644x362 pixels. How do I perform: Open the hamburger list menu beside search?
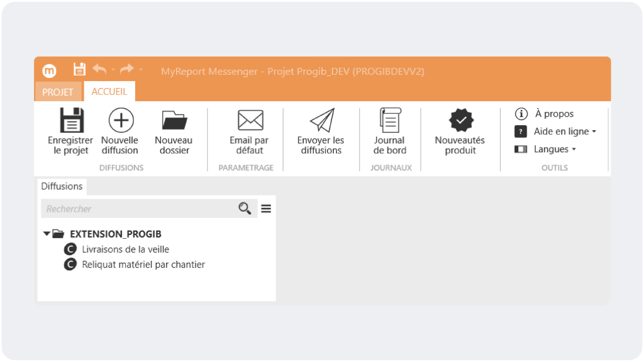tap(266, 209)
